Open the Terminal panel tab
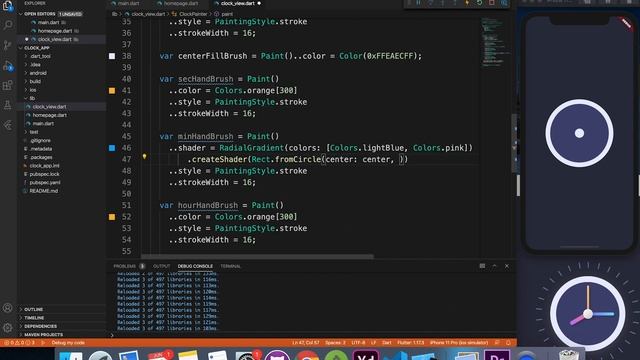 pos(231,266)
